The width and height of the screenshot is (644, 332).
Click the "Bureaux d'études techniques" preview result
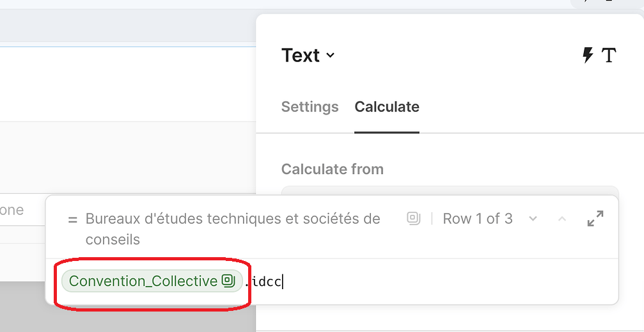click(x=233, y=228)
